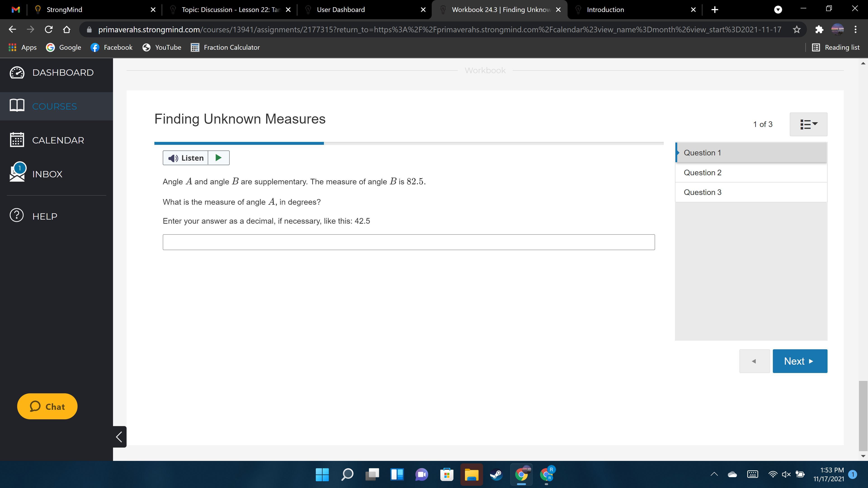The height and width of the screenshot is (488, 868).
Task: Collapse the sidebar with left chevron
Action: [119, 436]
